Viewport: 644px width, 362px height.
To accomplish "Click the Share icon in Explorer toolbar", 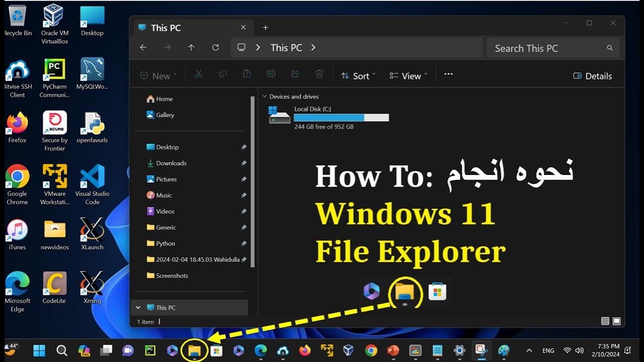I will 295,74.
